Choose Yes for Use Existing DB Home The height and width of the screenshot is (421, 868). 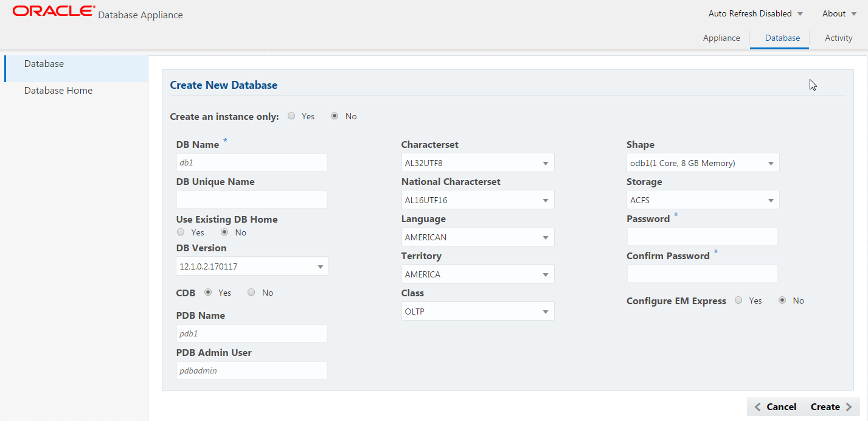pyautogui.click(x=181, y=232)
